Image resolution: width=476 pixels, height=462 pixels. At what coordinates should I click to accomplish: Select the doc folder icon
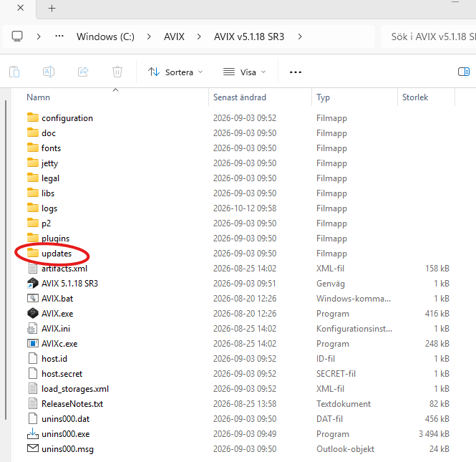[33, 133]
